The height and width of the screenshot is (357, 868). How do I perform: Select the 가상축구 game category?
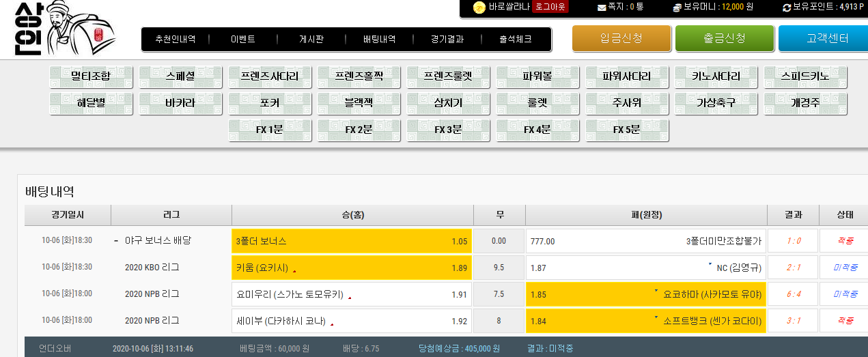tap(716, 103)
